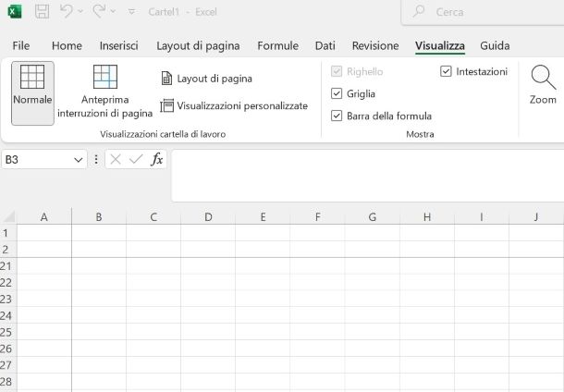
Task: Select column E header
Action: 263,217
